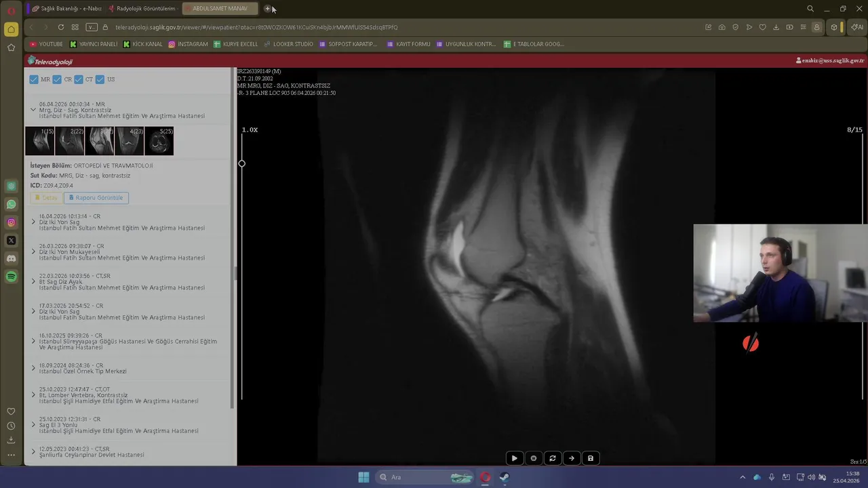The width and height of the screenshot is (868, 488).
Task: Open Instagram in the Opera sidebar
Action: click(11, 222)
